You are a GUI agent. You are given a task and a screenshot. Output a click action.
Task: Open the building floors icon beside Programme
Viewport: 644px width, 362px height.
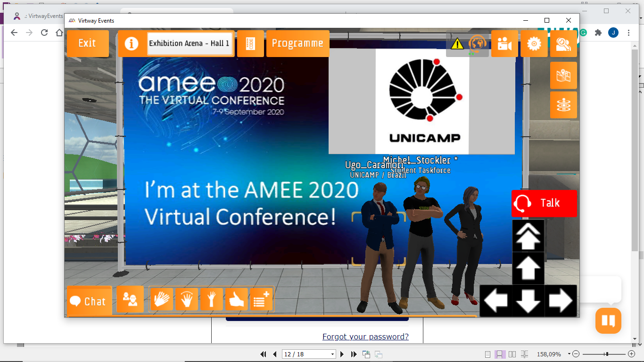click(x=250, y=44)
